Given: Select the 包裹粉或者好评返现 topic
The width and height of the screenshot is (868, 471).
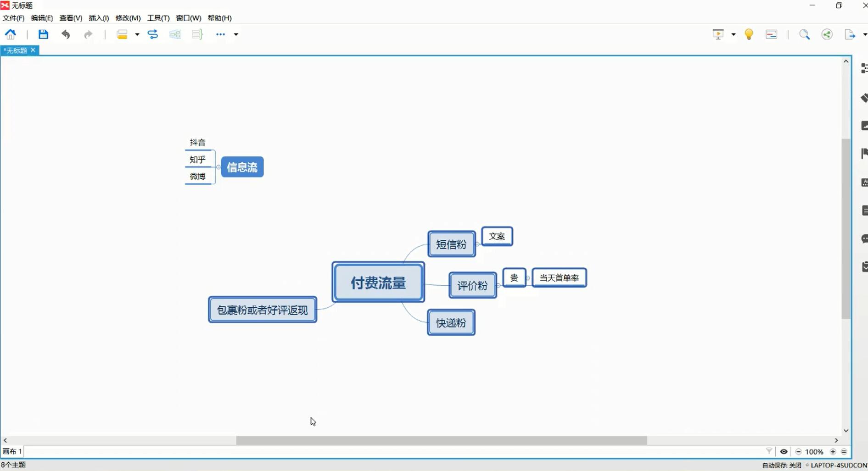Looking at the screenshot, I should click(262, 310).
